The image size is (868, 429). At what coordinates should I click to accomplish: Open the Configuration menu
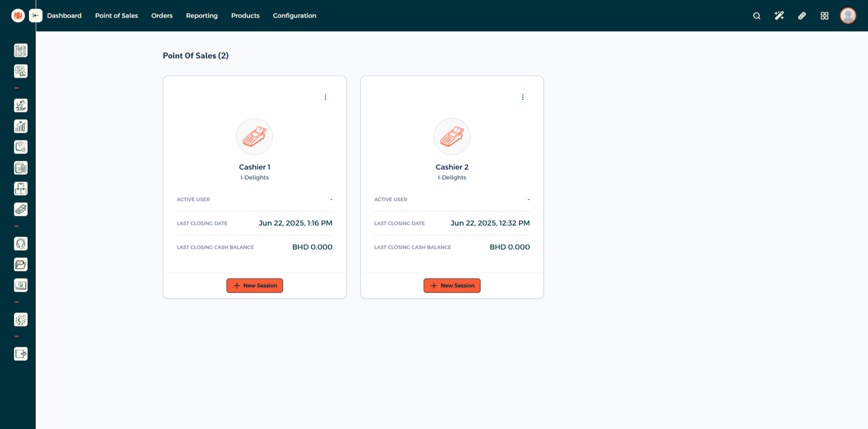pyautogui.click(x=295, y=16)
